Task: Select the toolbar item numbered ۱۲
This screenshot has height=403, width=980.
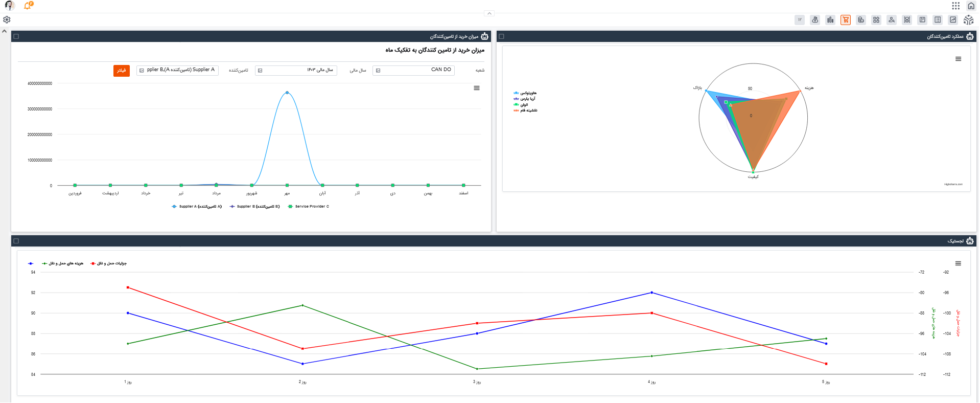Action: (800, 20)
